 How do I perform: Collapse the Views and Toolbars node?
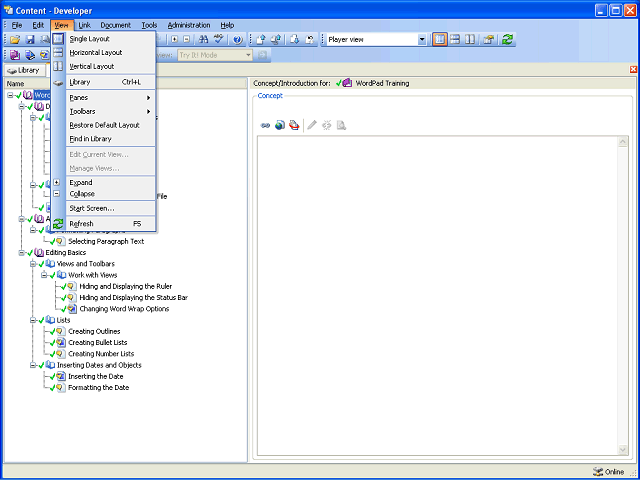click(x=33, y=264)
